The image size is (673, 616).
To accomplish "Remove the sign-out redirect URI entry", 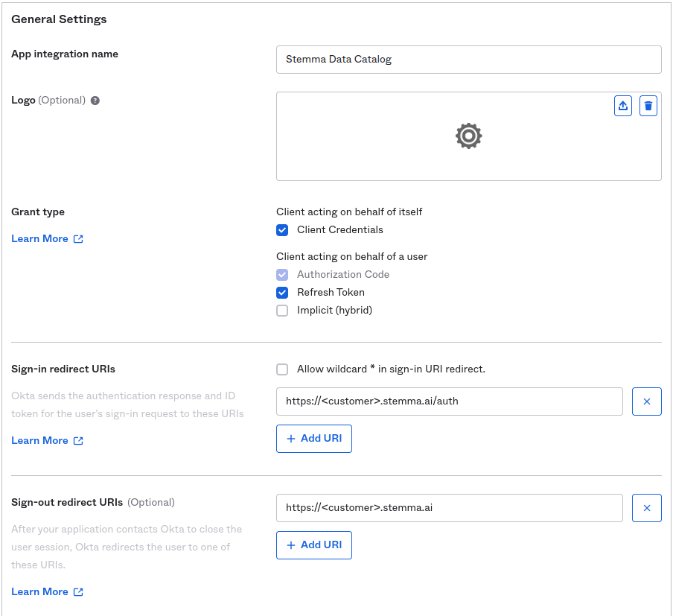I will [x=646, y=508].
